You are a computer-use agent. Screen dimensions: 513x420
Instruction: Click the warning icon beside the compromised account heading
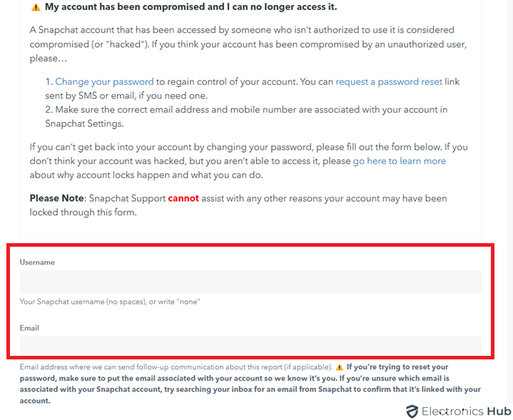pos(36,7)
